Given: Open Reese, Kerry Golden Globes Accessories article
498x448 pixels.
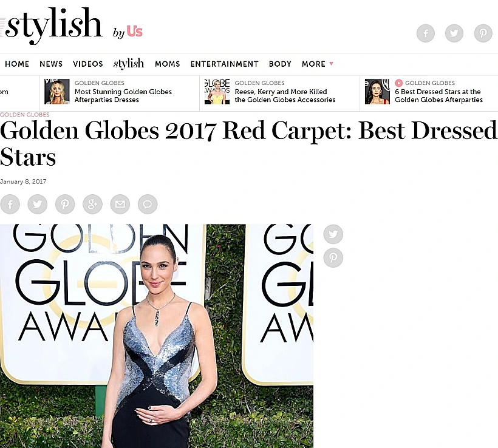Looking at the screenshot, I should coord(285,95).
